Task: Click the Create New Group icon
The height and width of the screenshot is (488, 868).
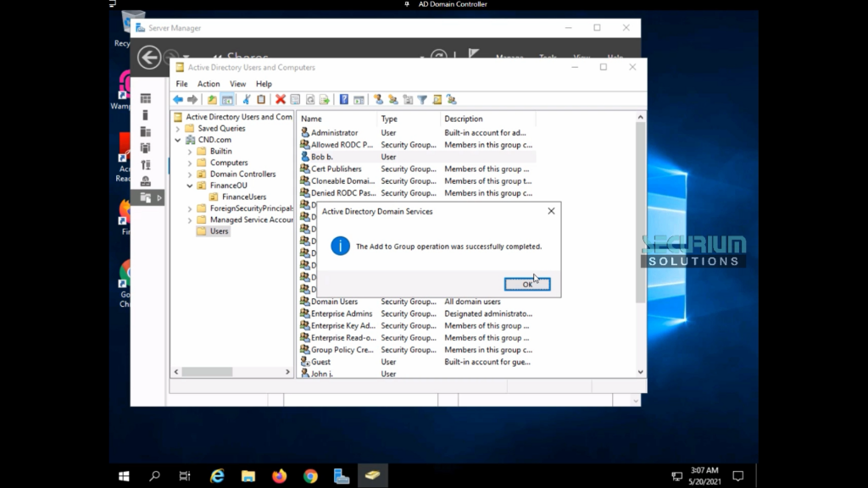Action: (x=393, y=100)
